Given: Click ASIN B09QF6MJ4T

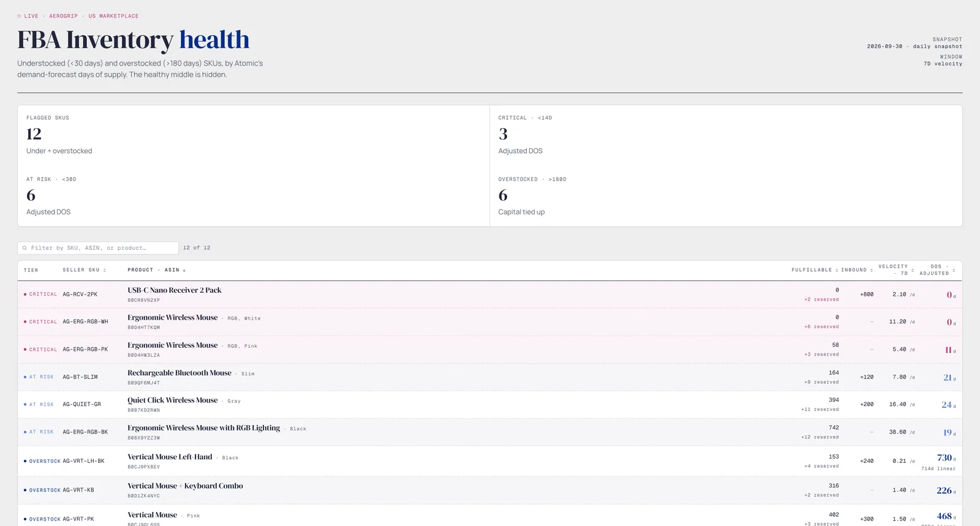Looking at the screenshot, I should (x=143, y=383).
